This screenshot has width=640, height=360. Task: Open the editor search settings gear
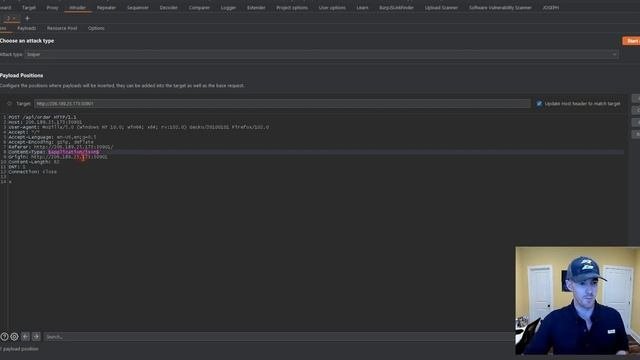pos(14,337)
